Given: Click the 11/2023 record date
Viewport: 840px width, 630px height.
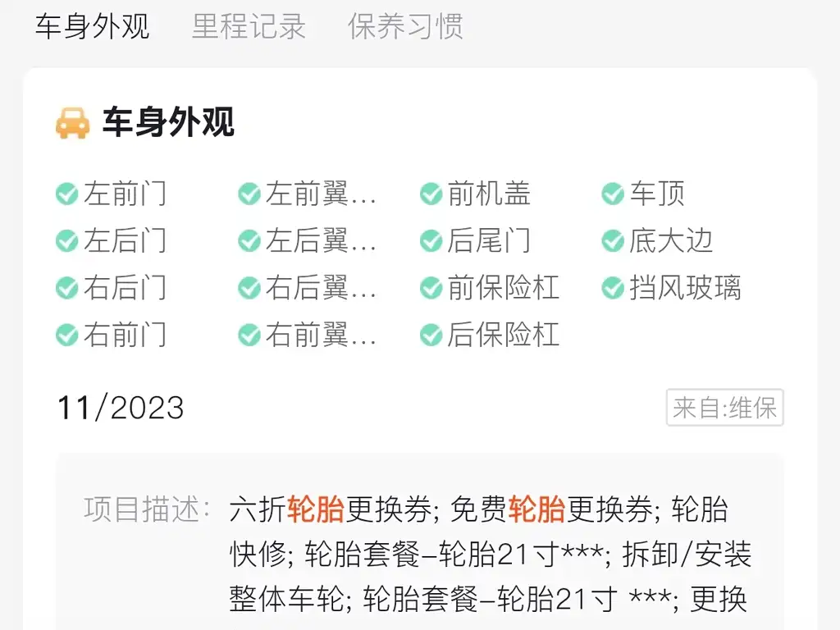Looking at the screenshot, I should point(121,408).
